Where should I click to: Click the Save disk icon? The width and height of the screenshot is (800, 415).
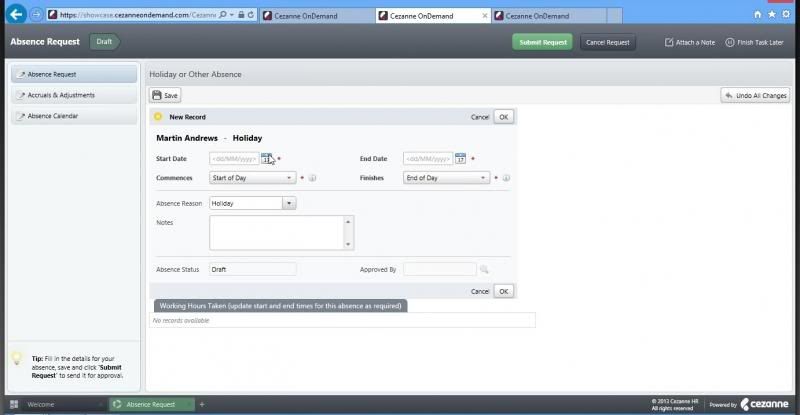pyautogui.click(x=157, y=95)
